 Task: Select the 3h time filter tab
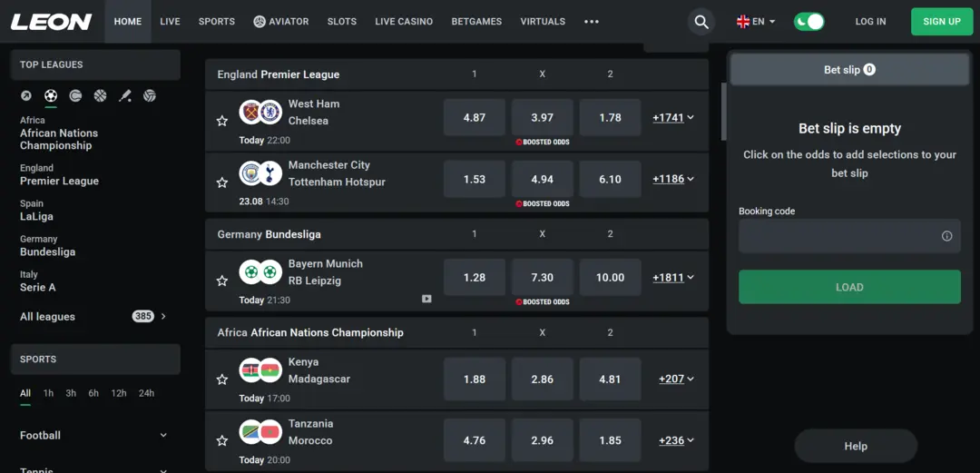pyautogui.click(x=71, y=393)
